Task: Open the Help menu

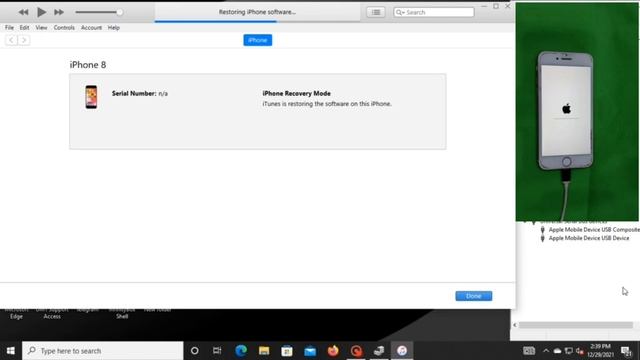Action: [x=113, y=28]
